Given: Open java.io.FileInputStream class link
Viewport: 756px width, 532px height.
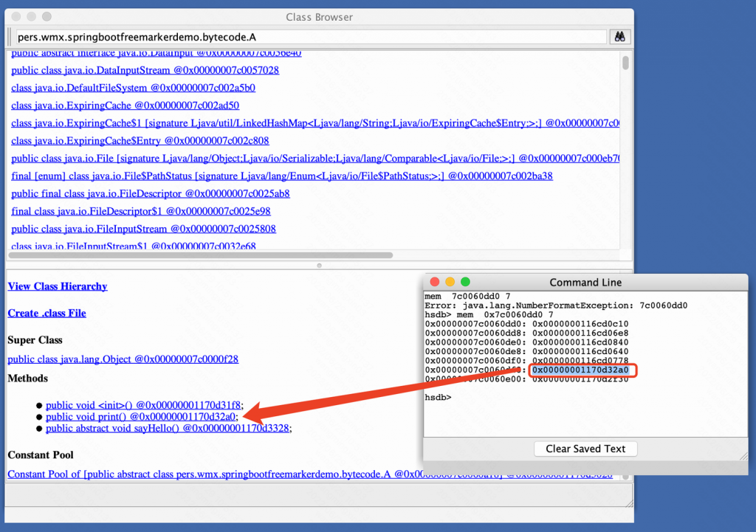Looking at the screenshot, I should pyautogui.click(x=143, y=229).
